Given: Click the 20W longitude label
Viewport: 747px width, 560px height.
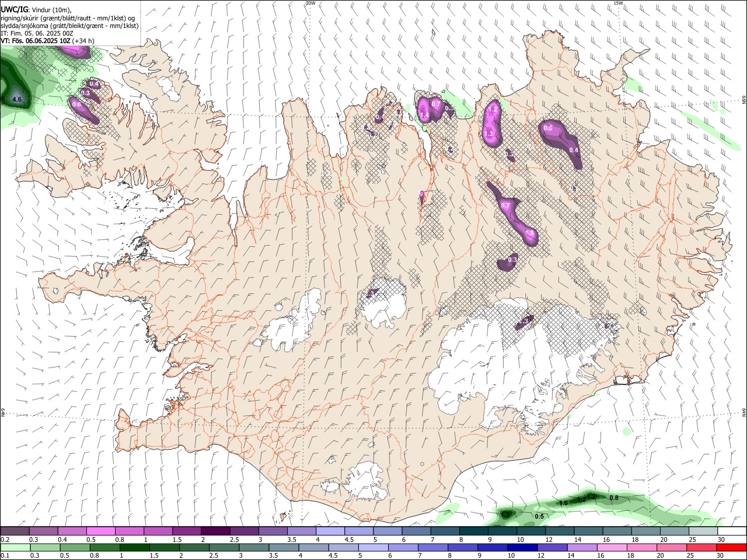Looking at the screenshot, I should click(x=310, y=3).
